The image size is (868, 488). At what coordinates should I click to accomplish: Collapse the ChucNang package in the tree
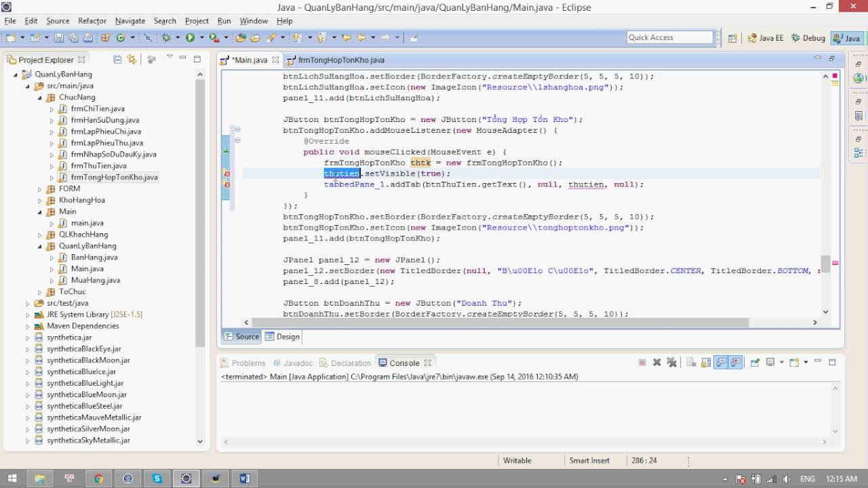click(x=39, y=97)
